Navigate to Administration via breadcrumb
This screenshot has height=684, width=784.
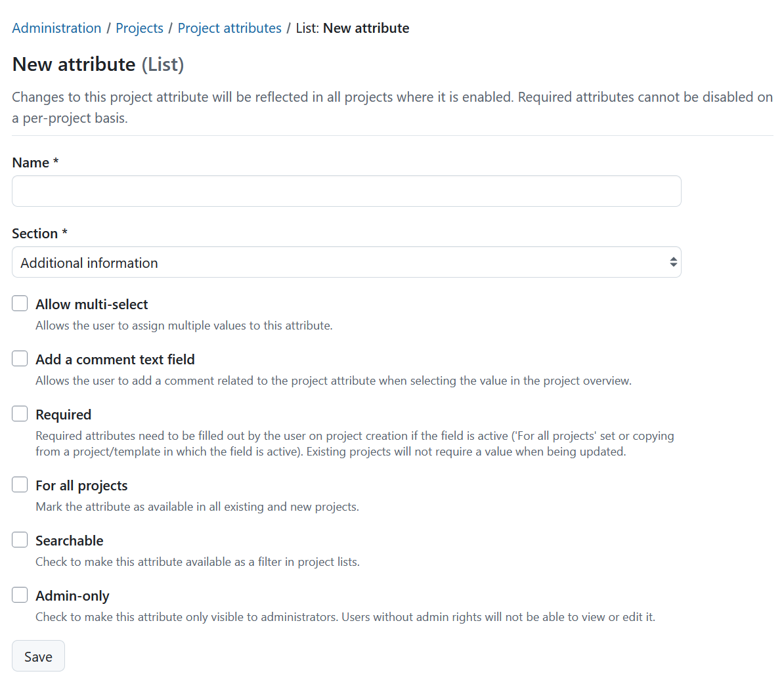pyautogui.click(x=56, y=28)
